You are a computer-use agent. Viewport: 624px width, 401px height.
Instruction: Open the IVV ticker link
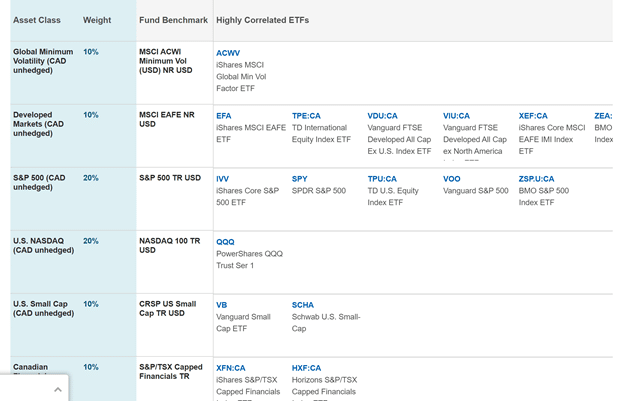point(223,179)
